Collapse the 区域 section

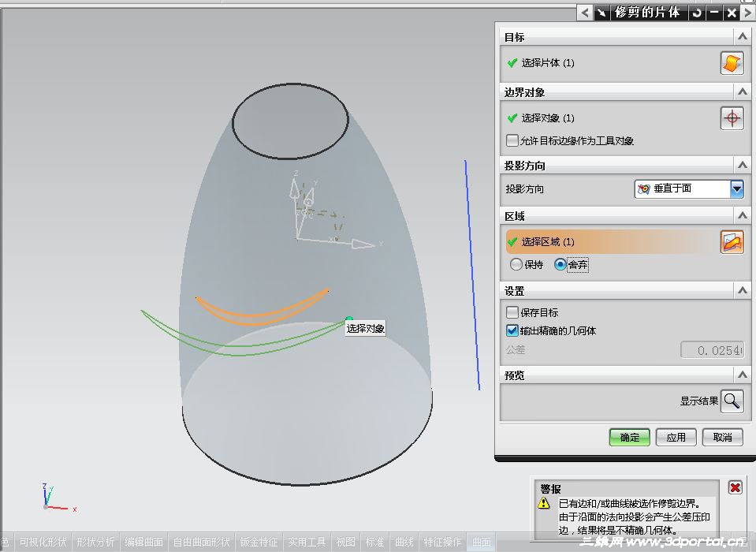tap(742, 215)
